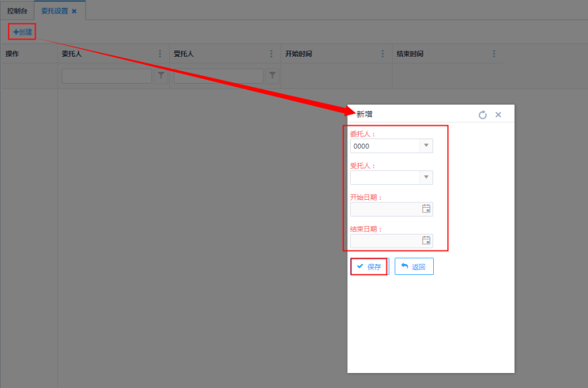This screenshot has height=388, width=588.
Task: Open 受托人 column options menu
Action: (271, 54)
